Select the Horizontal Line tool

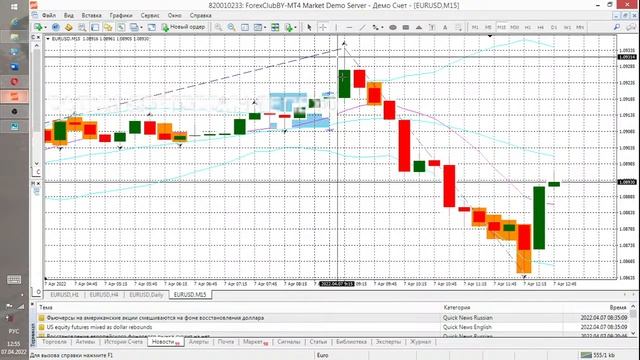click(349, 27)
